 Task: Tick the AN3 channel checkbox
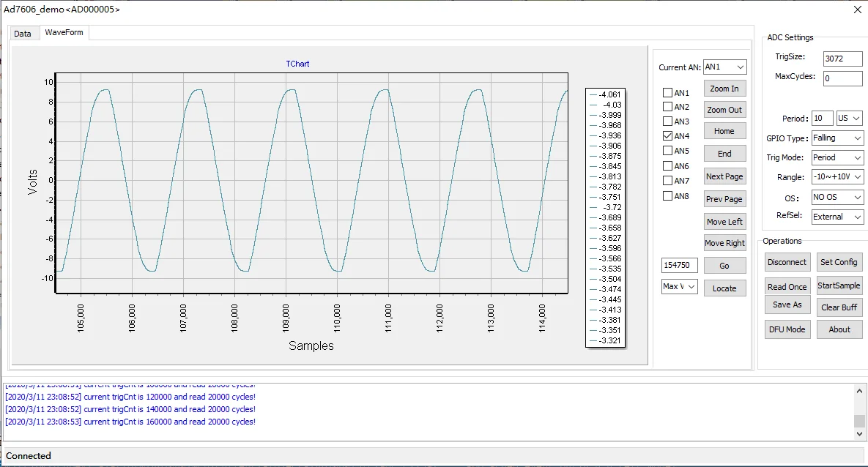(x=667, y=122)
